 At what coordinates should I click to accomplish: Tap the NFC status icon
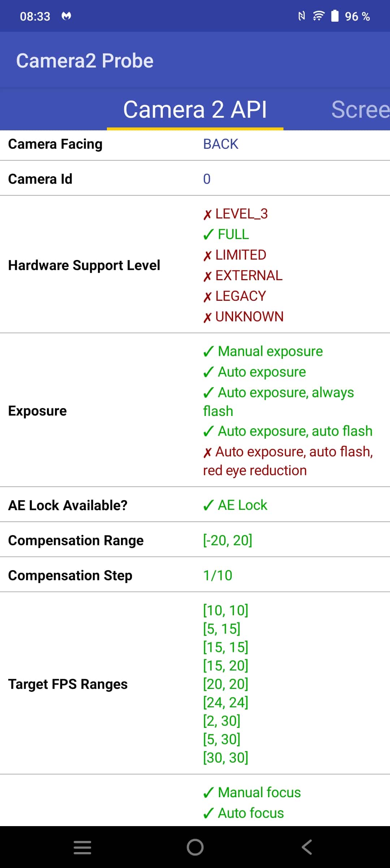[x=302, y=16]
